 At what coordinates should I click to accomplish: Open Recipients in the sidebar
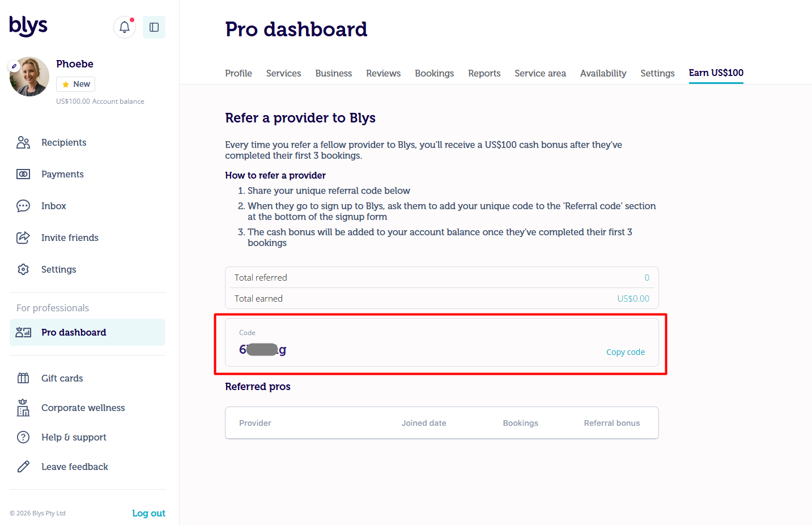(x=64, y=142)
